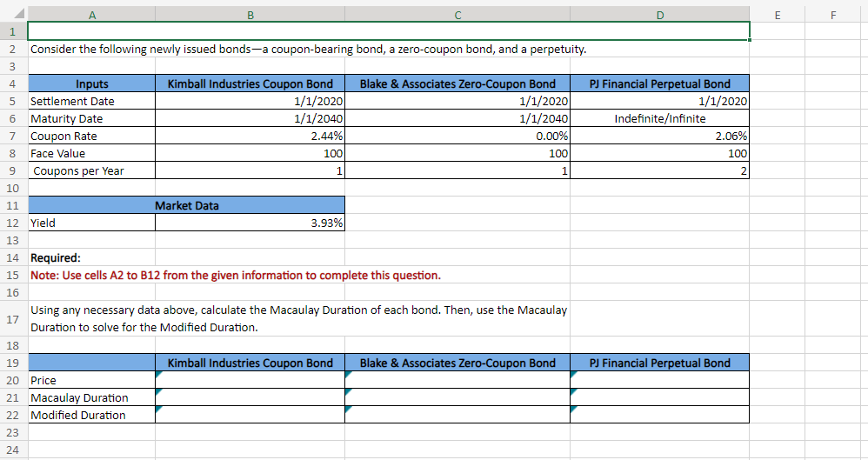Click the 'Coupons per Year' label cell

pyautogui.click(x=92, y=170)
